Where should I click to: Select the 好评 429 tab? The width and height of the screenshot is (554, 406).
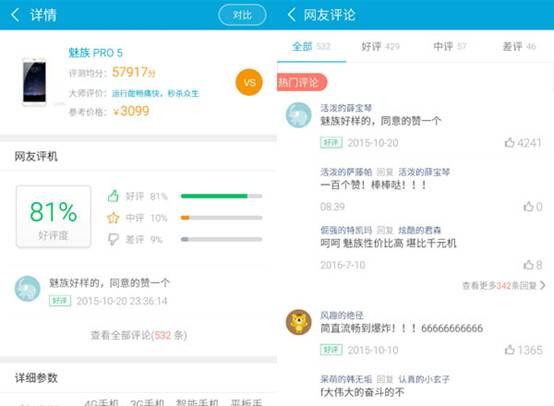point(381,46)
